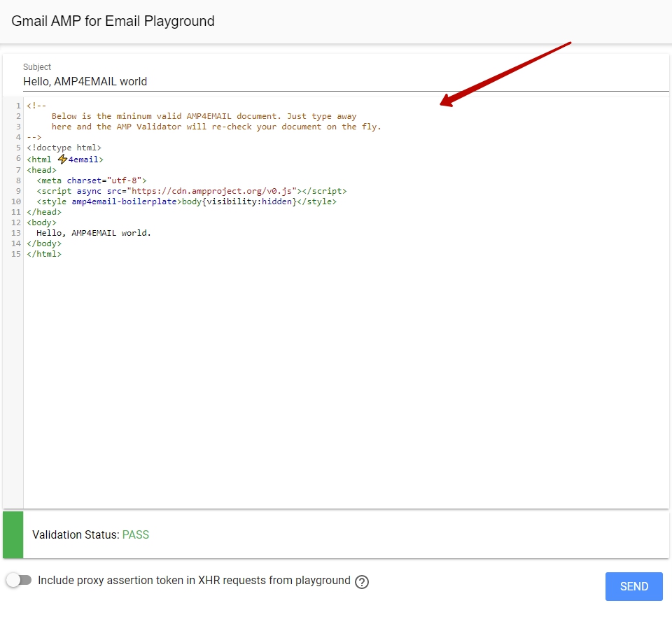Click the 'Hello, AMP4EMAIL world.' body text
Image resolution: width=672 pixels, height=617 pixels.
(x=94, y=233)
